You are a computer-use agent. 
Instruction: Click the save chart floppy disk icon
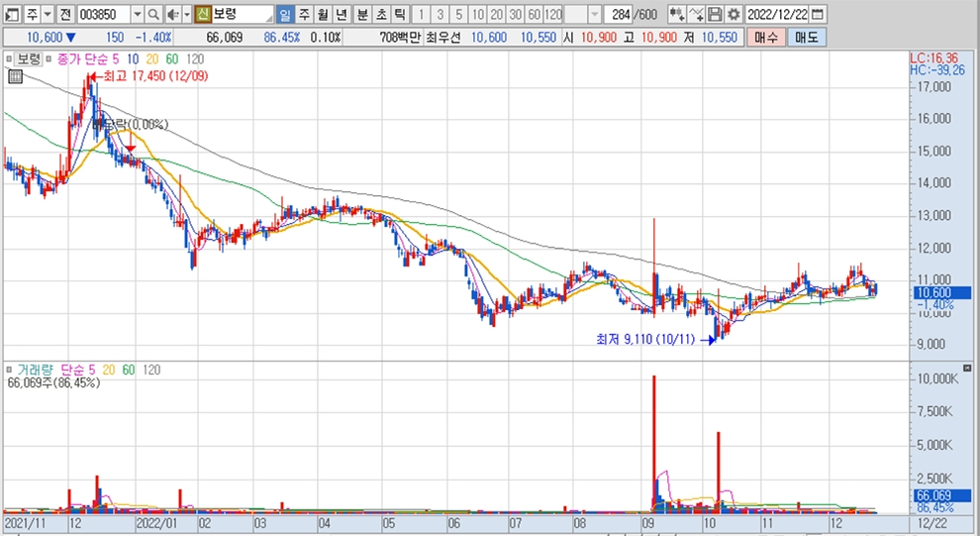[715, 15]
